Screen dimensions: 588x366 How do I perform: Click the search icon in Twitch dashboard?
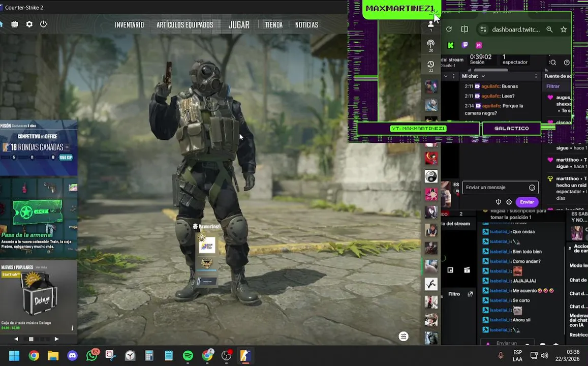click(x=553, y=62)
